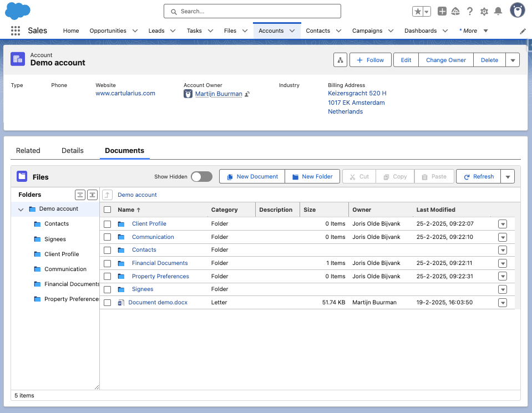Create a New Document
532x413 pixels.
tap(252, 177)
